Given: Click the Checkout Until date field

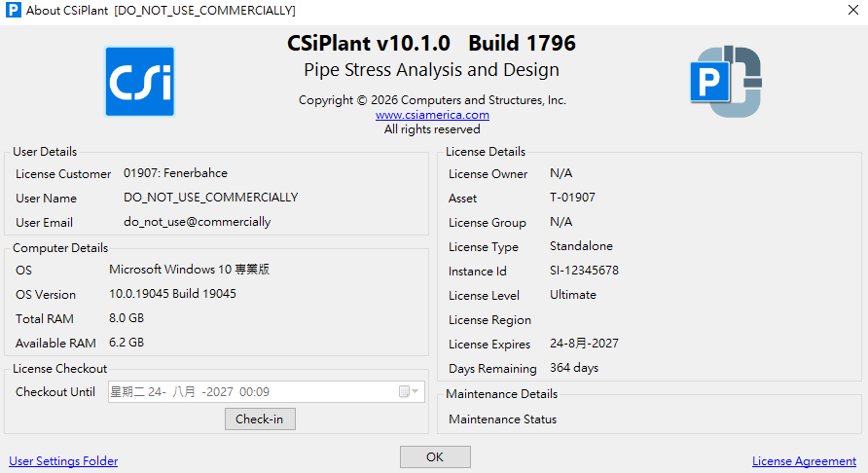Looking at the screenshot, I should click(x=267, y=391).
